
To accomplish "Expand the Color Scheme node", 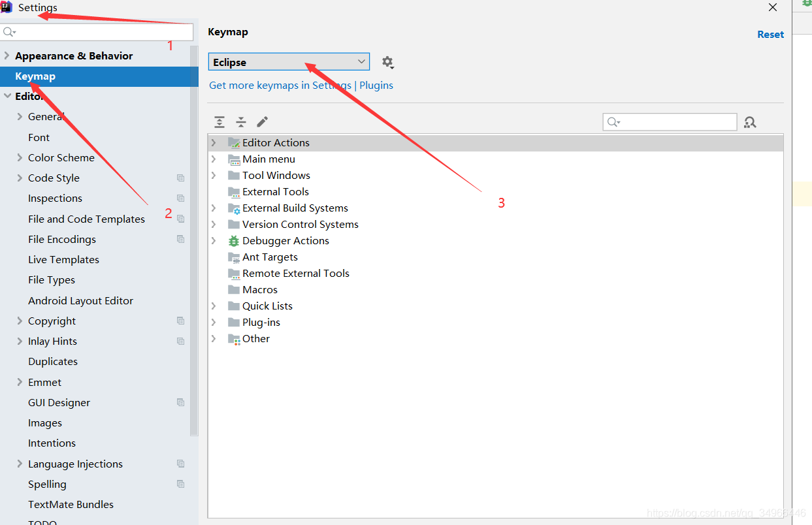I will click(20, 158).
